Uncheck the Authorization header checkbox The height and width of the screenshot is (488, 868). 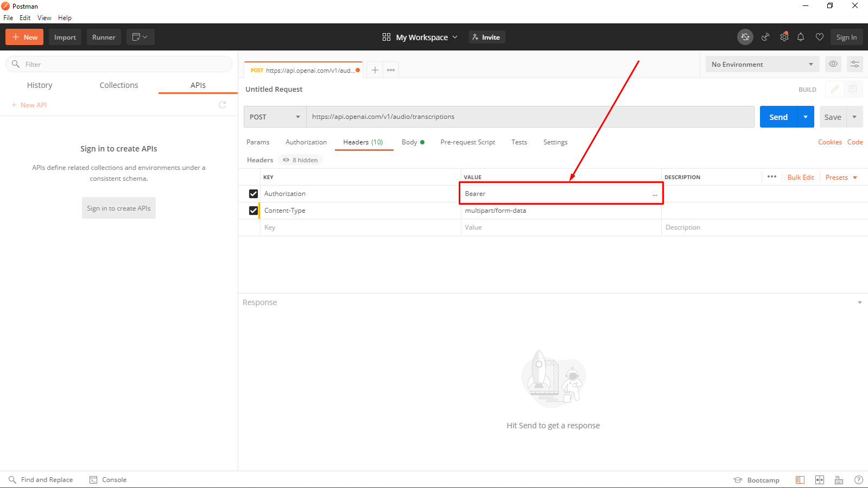pos(254,194)
